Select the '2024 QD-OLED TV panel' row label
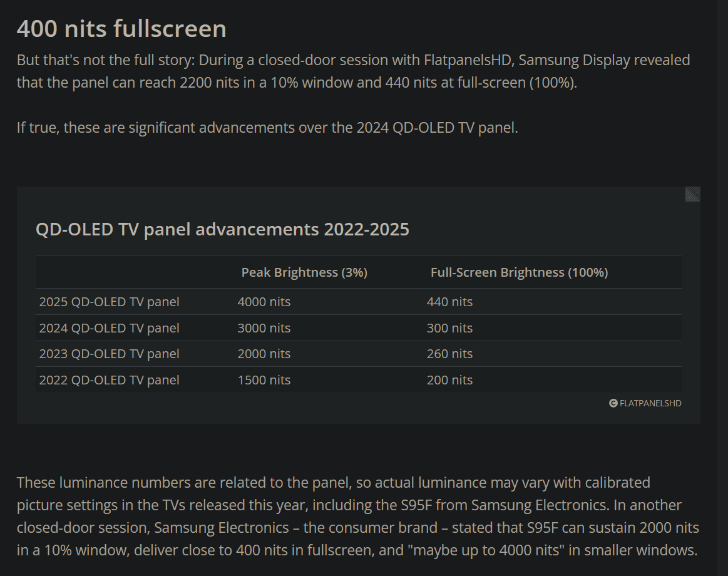728x576 pixels. (109, 328)
